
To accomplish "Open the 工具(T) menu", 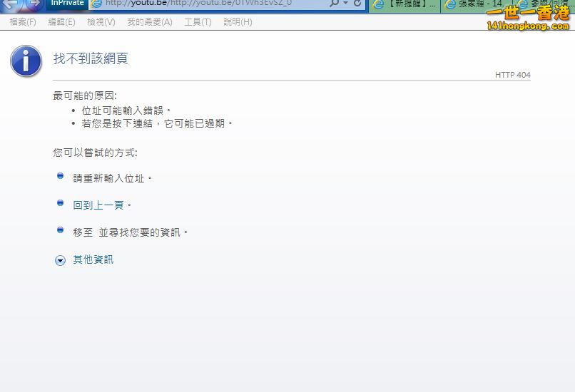I will click(x=198, y=22).
